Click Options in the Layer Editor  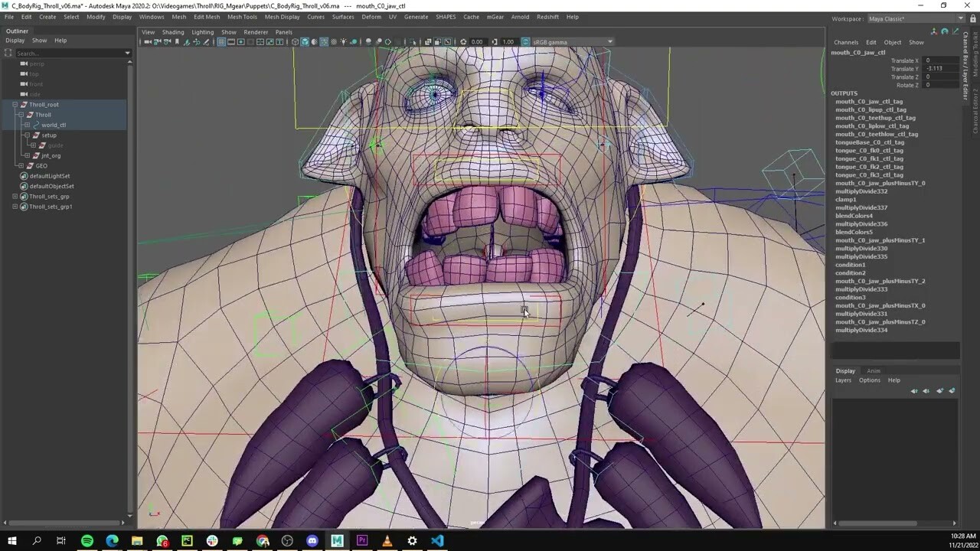click(x=869, y=380)
